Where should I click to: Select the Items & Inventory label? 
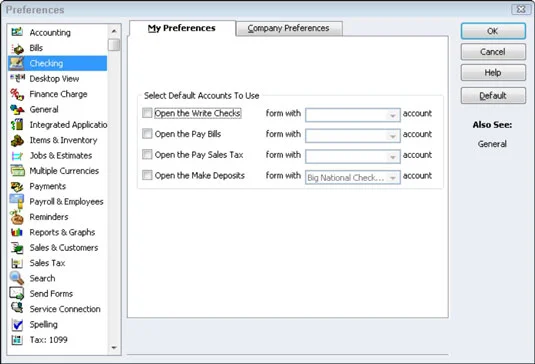coord(63,140)
